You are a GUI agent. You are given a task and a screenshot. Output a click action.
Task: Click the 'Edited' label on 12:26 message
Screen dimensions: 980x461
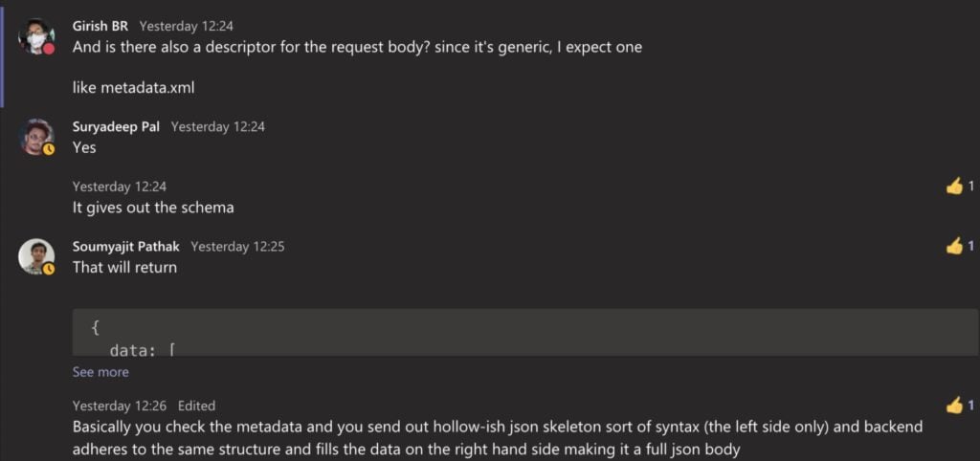pos(196,406)
